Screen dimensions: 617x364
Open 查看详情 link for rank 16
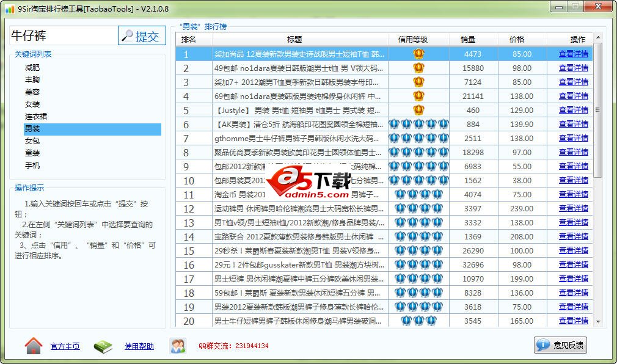click(574, 264)
